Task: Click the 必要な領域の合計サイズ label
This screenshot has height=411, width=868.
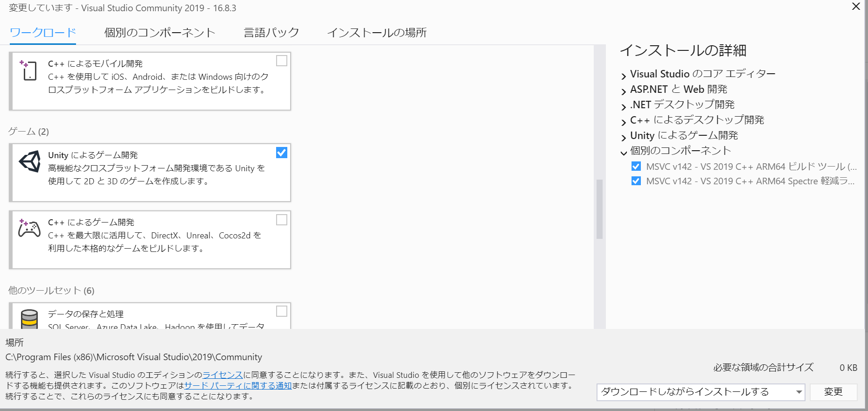Action: [x=763, y=368]
